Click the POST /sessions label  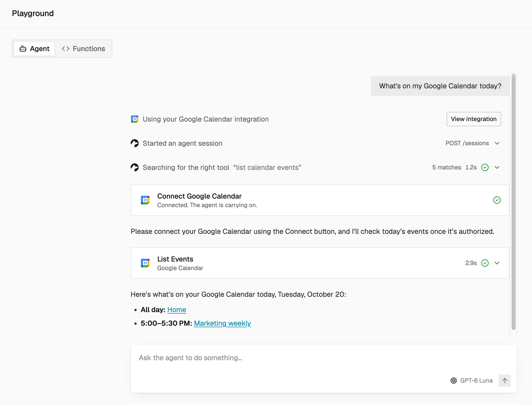(467, 143)
